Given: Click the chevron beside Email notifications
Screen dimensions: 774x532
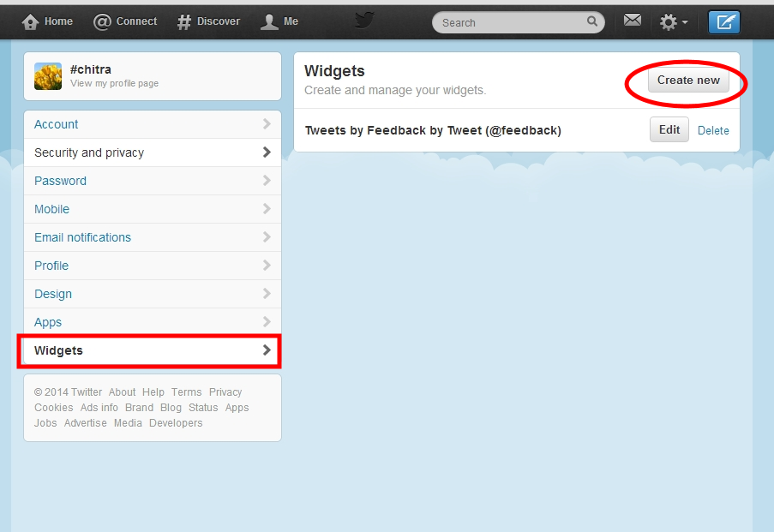Looking at the screenshot, I should coord(267,237).
